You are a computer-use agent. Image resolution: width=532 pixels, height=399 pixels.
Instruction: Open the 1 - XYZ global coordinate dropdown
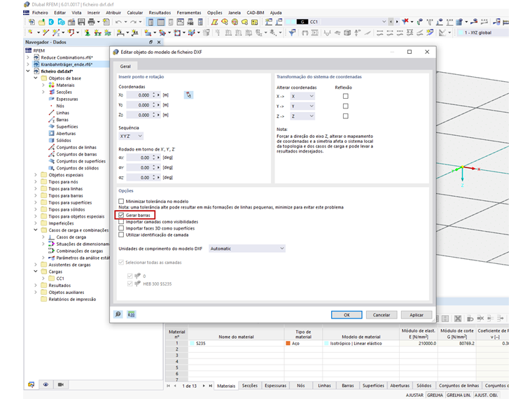point(483,33)
